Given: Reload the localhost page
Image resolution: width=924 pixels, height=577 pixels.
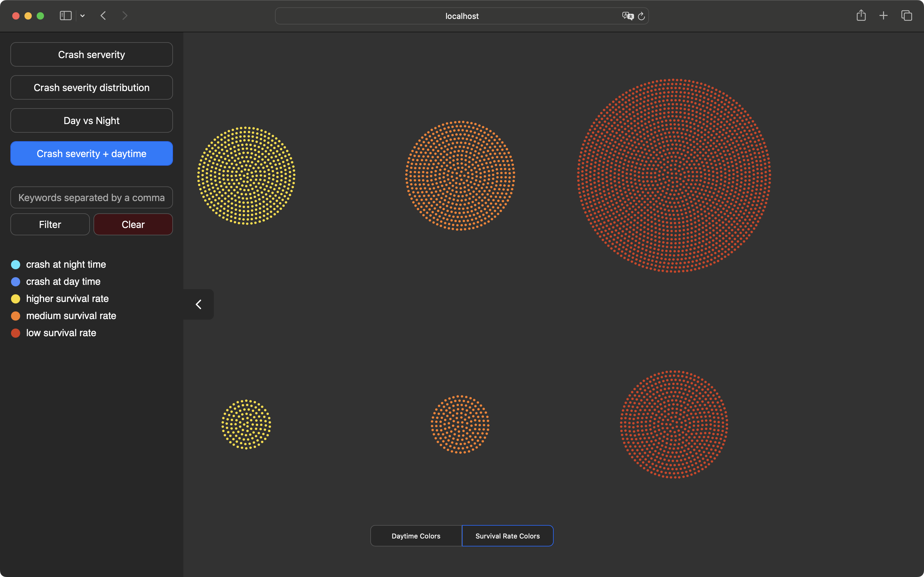Looking at the screenshot, I should pyautogui.click(x=642, y=16).
